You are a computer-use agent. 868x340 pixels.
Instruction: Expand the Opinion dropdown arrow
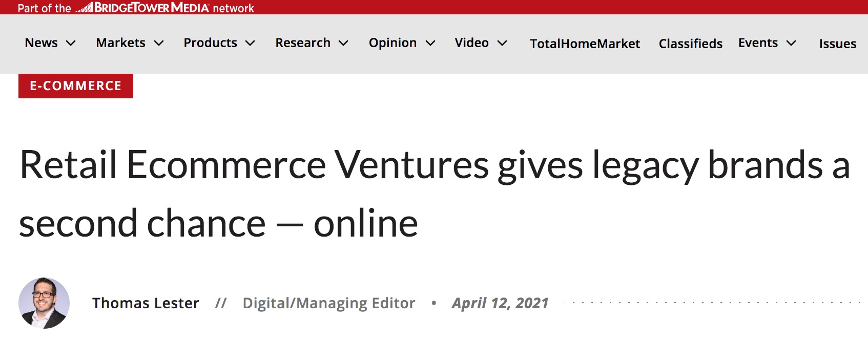(x=430, y=43)
